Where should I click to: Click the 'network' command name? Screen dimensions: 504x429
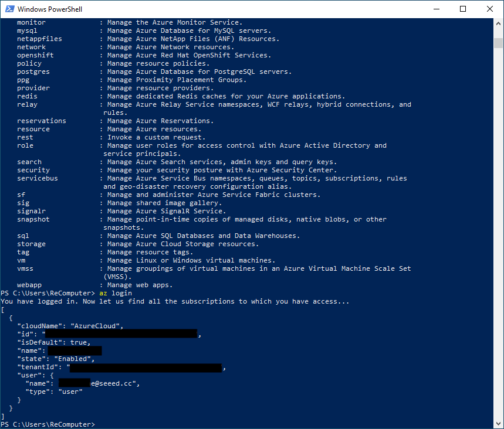click(31, 47)
